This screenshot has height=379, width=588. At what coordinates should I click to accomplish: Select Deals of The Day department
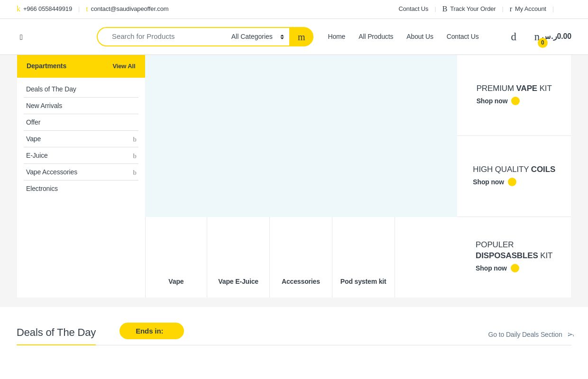(x=51, y=89)
